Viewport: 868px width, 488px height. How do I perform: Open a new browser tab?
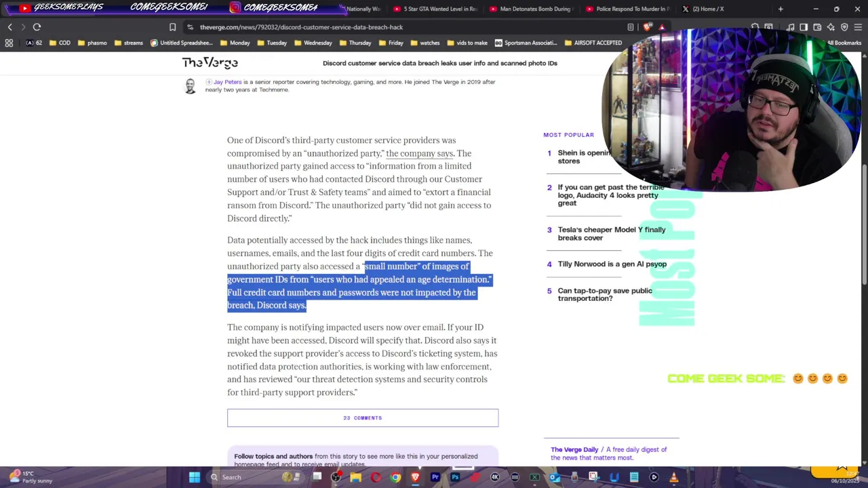click(x=781, y=9)
